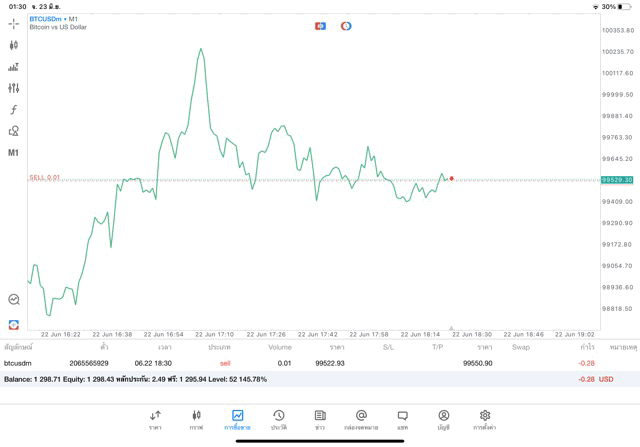Viewport: 640px width, 447px height.
Task: Switch to the ประวัติ (History) tab
Action: 278,419
